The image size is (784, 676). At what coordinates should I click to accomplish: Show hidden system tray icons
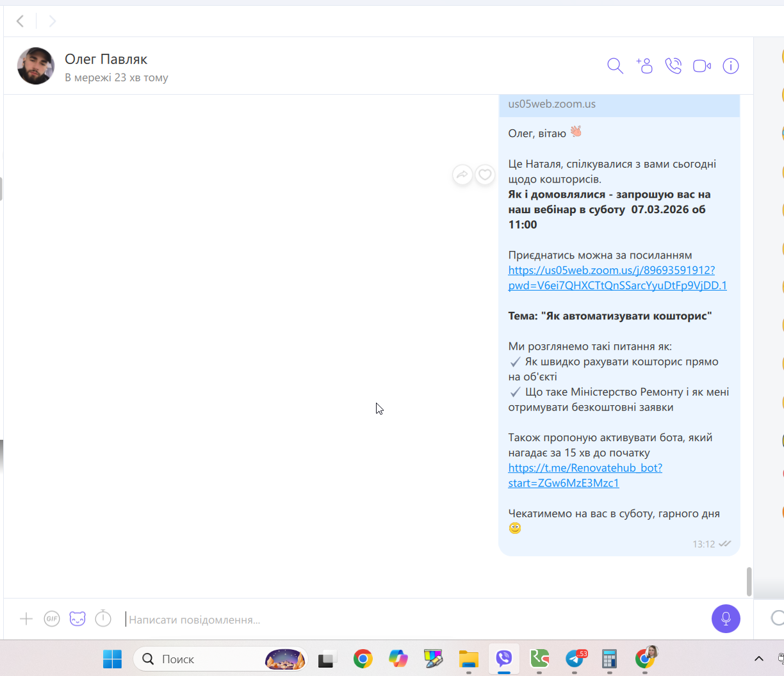tap(759, 659)
